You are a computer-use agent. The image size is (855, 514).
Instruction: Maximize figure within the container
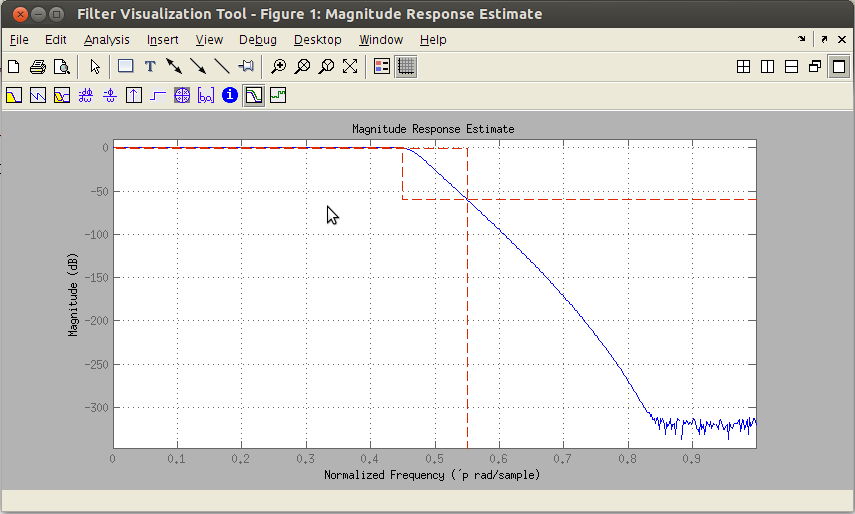(839, 66)
